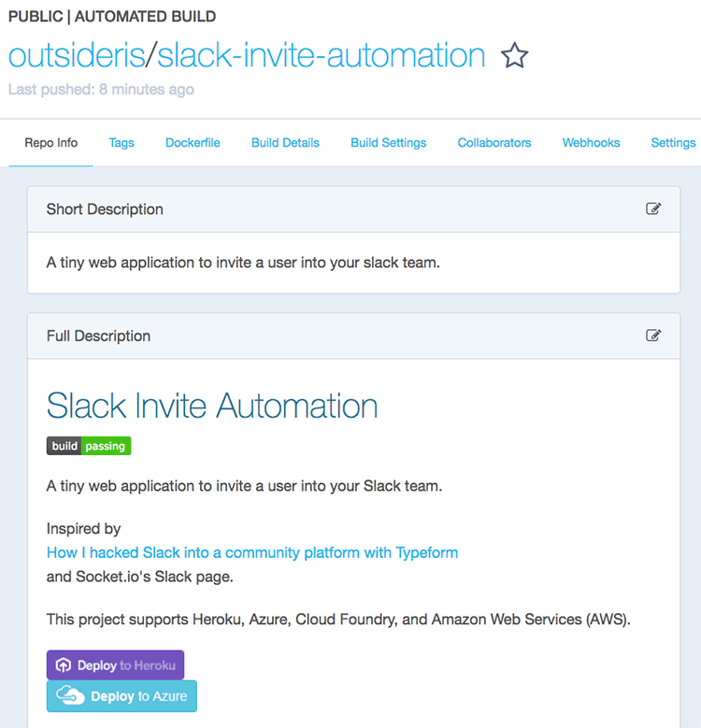Click the PUBLIC | AUTOMATED BUILD label
Viewport: 701px width, 728px height.
(x=112, y=17)
